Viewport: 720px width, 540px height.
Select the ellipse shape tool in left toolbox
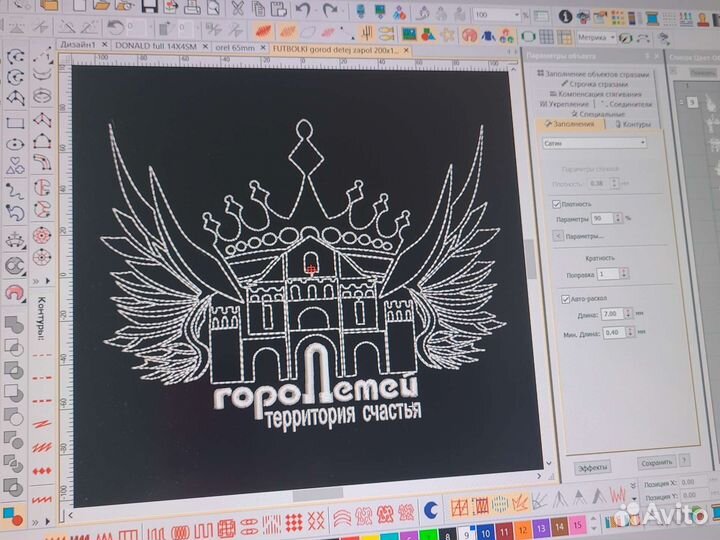(x=15, y=144)
